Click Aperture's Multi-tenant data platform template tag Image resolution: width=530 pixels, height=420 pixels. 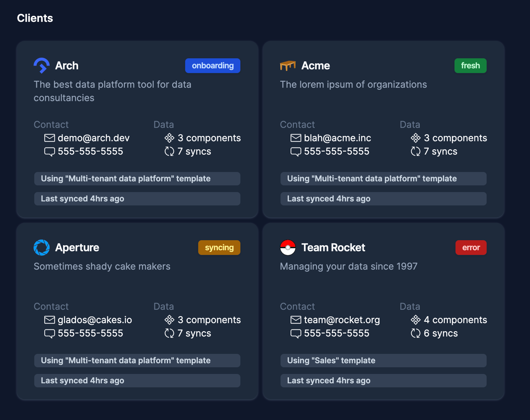(137, 361)
